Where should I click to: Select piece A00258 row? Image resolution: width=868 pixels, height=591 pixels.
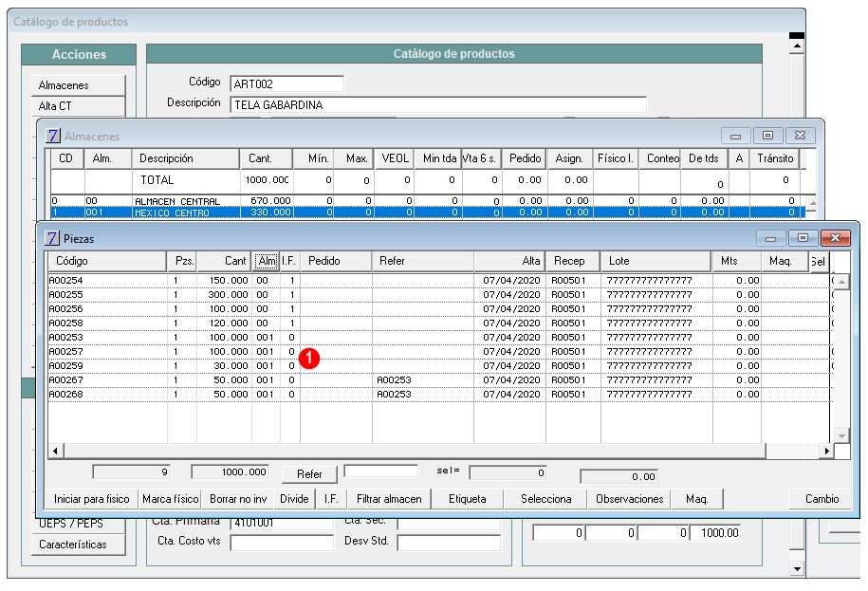tap(439, 323)
